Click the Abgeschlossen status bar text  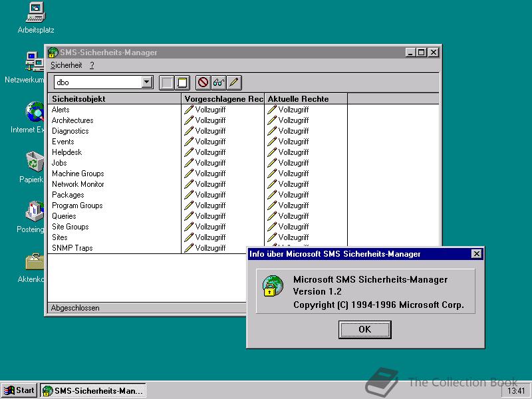pos(75,308)
